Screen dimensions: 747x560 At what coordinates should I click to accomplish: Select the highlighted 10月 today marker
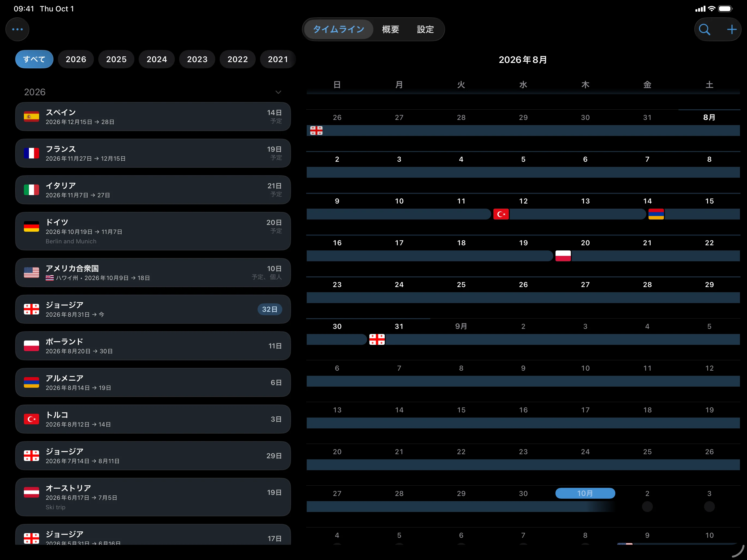pyautogui.click(x=585, y=493)
